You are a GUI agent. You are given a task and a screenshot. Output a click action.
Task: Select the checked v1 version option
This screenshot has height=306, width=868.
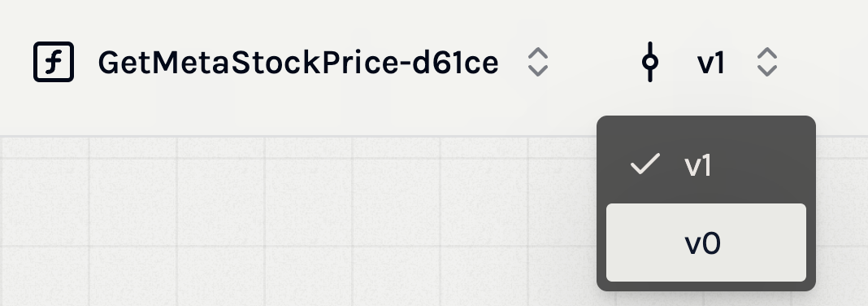click(x=705, y=164)
